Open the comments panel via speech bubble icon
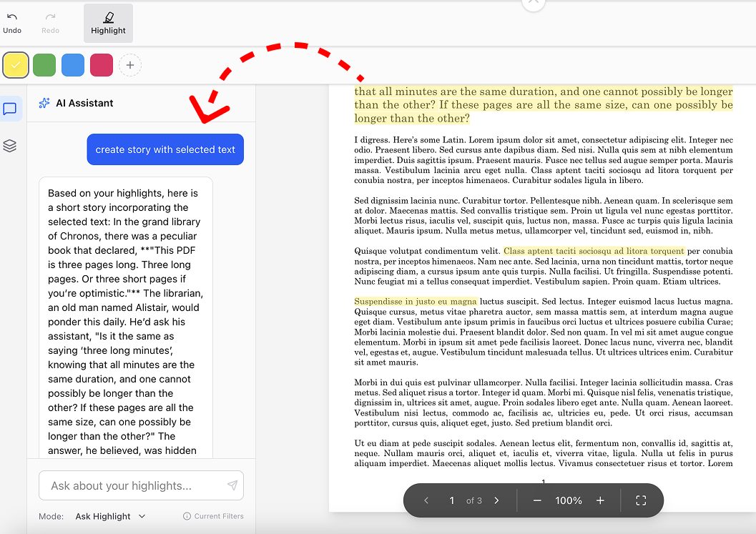The width and height of the screenshot is (756, 534). [10, 108]
